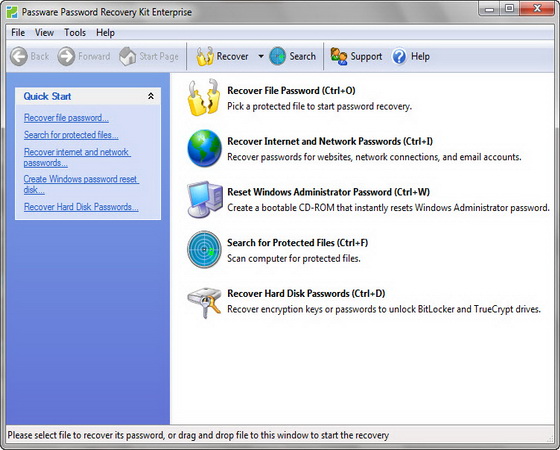Click the Create Windows password reset disk link
560x450 pixels.
point(81,184)
